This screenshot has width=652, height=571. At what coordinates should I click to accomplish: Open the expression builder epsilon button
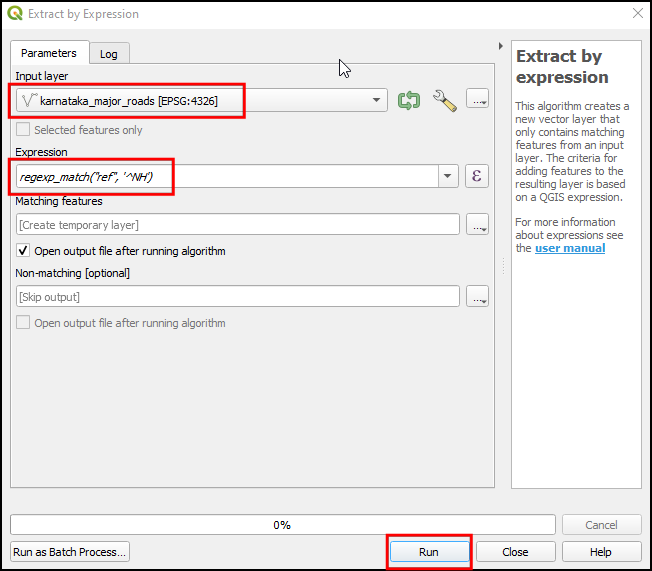click(477, 176)
